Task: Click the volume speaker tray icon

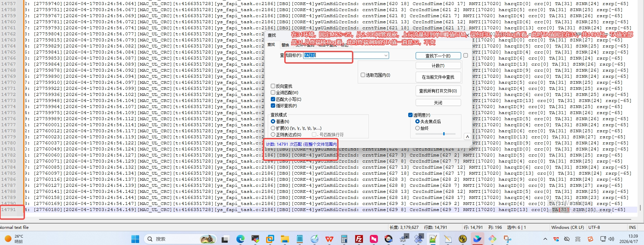Action: click(611, 239)
